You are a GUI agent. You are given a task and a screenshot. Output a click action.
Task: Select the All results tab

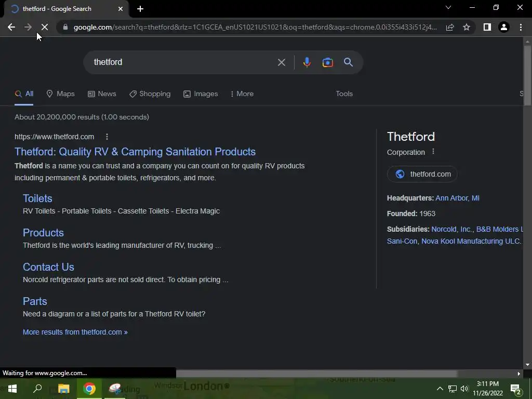pyautogui.click(x=24, y=94)
